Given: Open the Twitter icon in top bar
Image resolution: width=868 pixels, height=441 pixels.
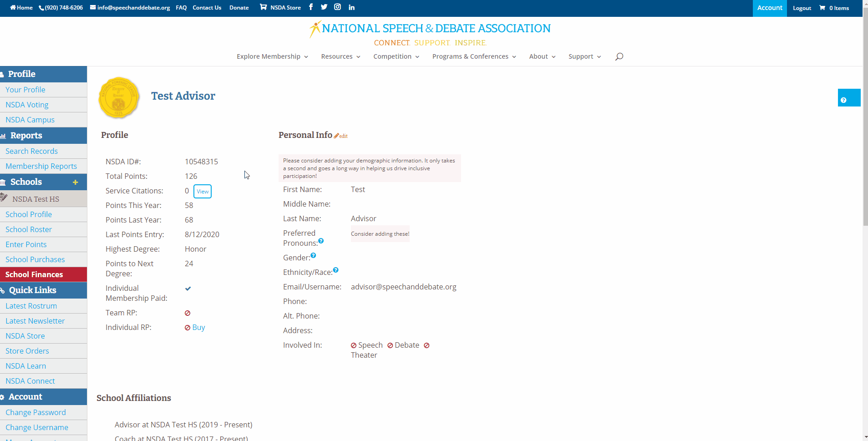Looking at the screenshot, I should coord(324,7).
